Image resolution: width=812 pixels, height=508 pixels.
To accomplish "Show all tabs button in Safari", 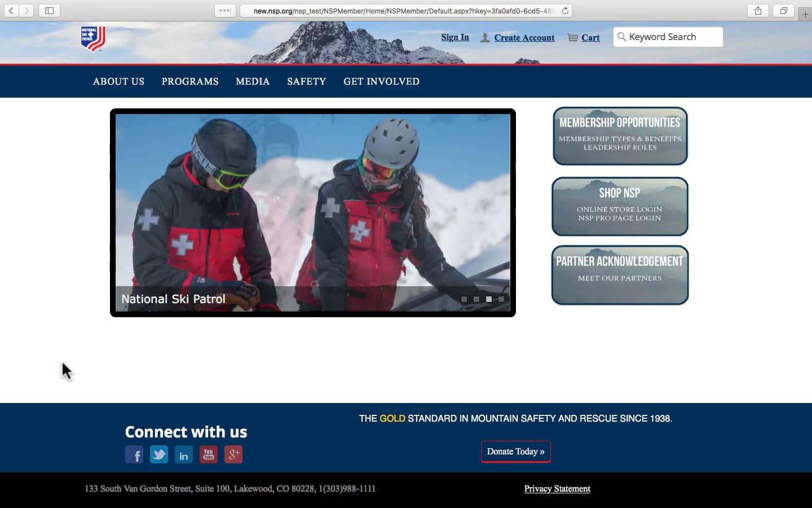I will click(783, 10).
